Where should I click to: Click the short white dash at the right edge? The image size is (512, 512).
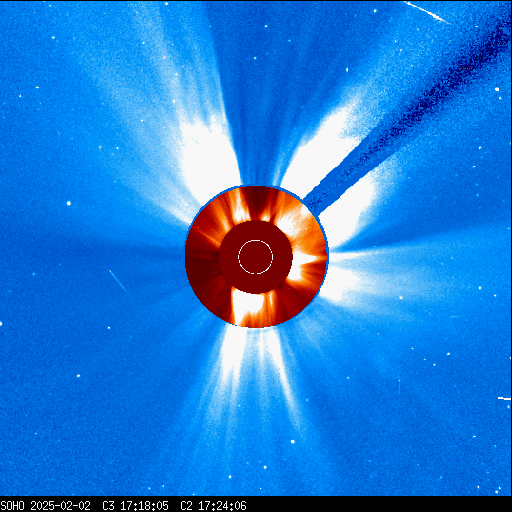pyautogui.click(x=504, y=398)
